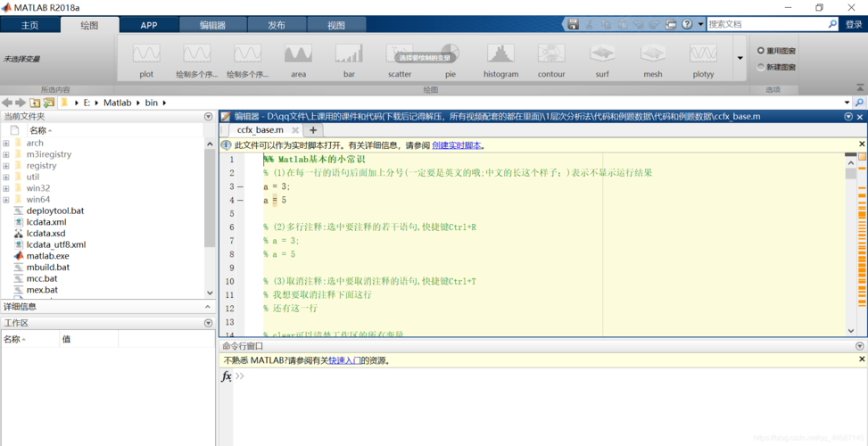Select the surf plot type icon
The height and width of the screenshot is (446, 868).
(x=602, y=54)
